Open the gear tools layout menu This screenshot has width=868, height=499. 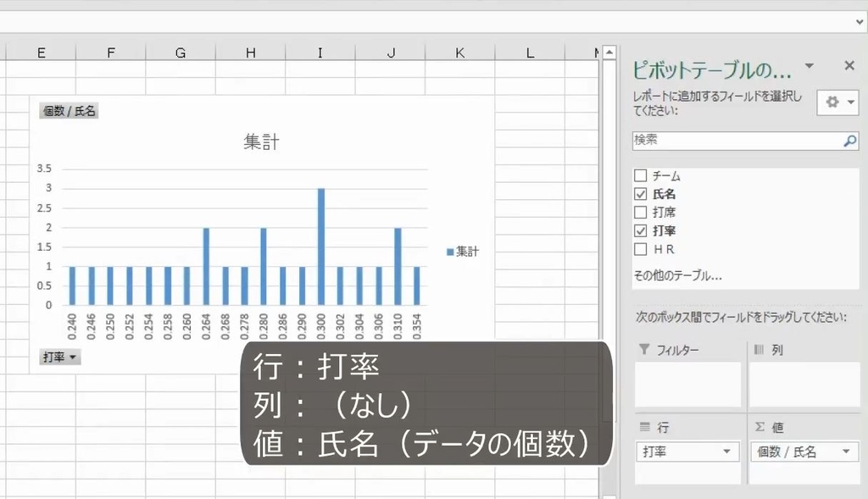point(838,103)
